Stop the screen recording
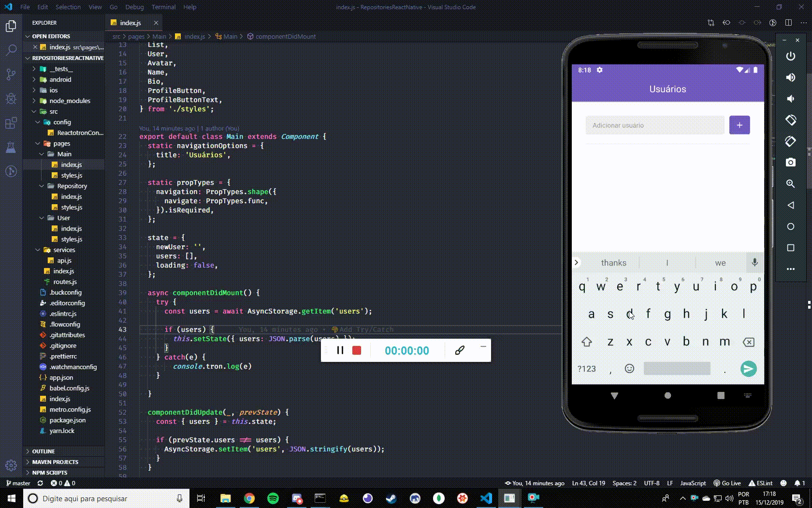This screenshot has height=508, width=812. (x=357, y=350)
